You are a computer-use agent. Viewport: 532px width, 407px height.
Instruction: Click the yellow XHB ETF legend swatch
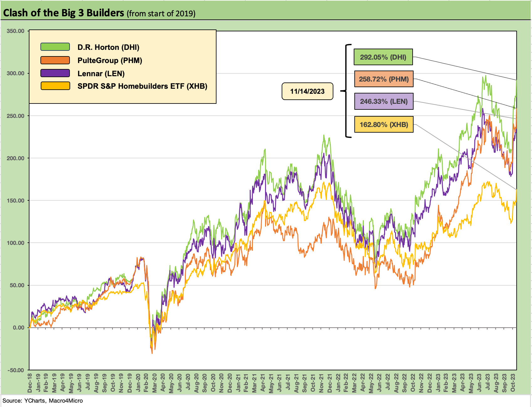(x=55, y=86)
